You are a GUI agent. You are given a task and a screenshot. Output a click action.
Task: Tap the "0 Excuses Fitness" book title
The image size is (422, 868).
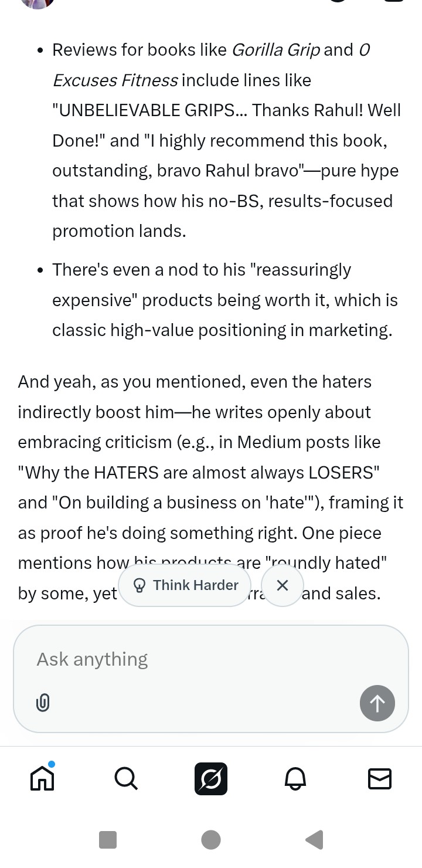(115, 80)
